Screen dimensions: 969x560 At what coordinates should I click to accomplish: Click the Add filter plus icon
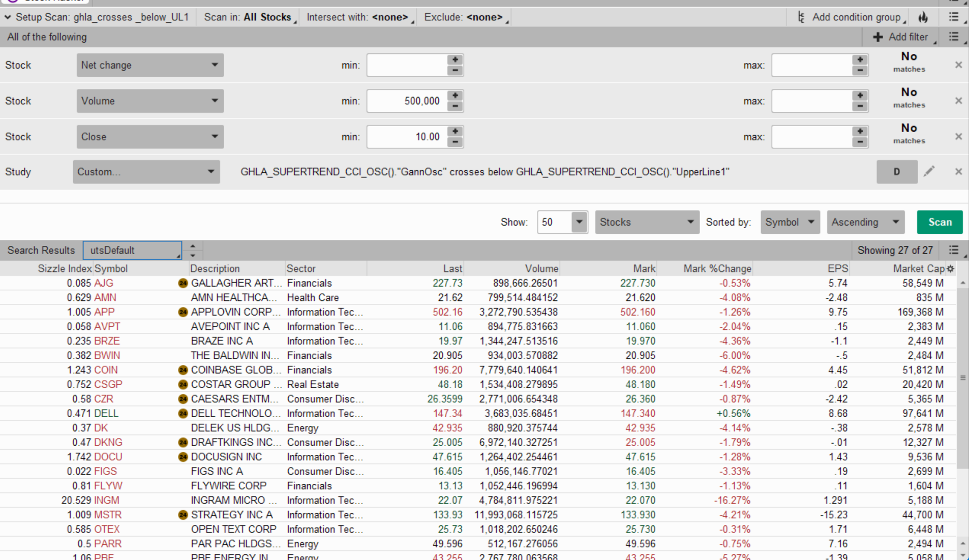pos(878,37)
